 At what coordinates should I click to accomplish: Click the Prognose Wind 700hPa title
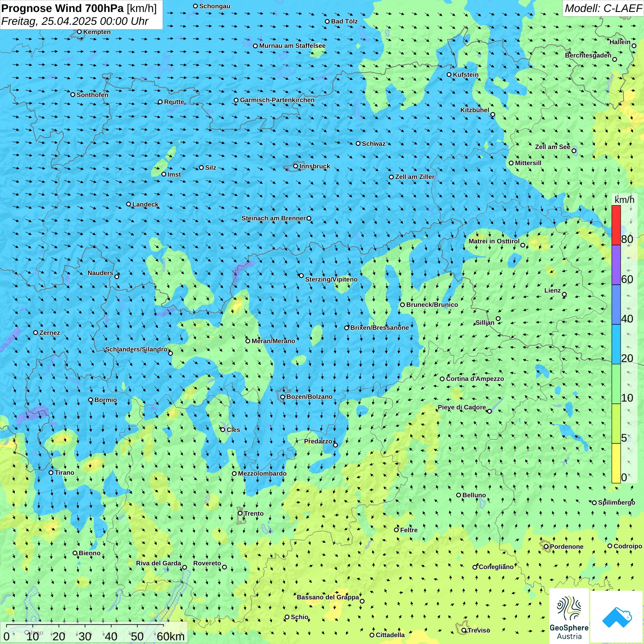pyautogui.click(x=63, y=8)
